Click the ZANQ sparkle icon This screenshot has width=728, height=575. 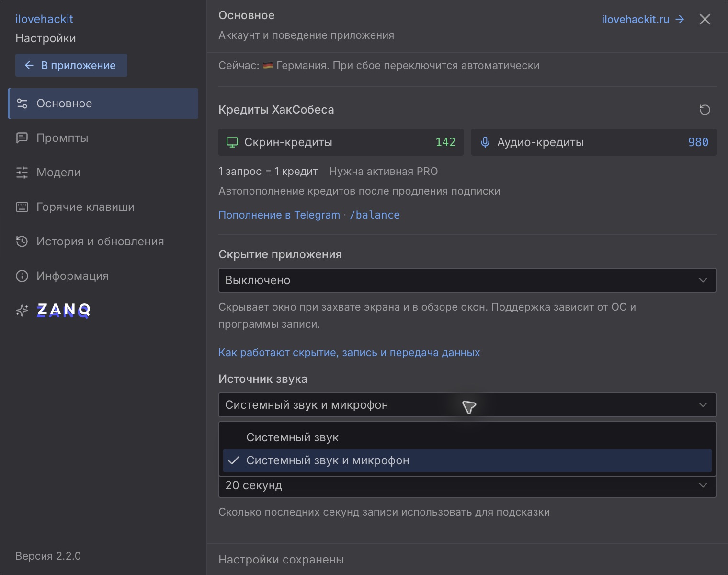coord(22,310)
